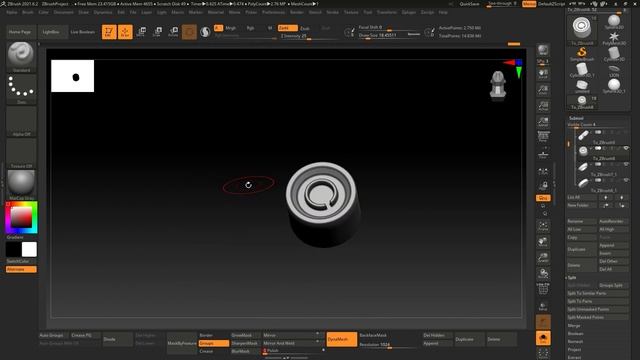Click the Z Intensity slider
This screenshot has height=360, width=640.
(x=309, y=36)
